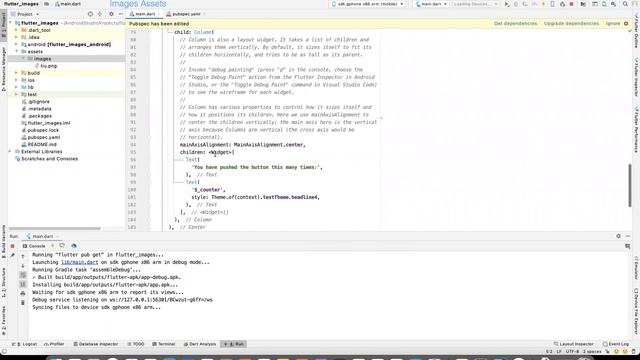Click the editor vertical scrollbar thumb
This screenshot has width=640, height=360.
coord(629,185)
